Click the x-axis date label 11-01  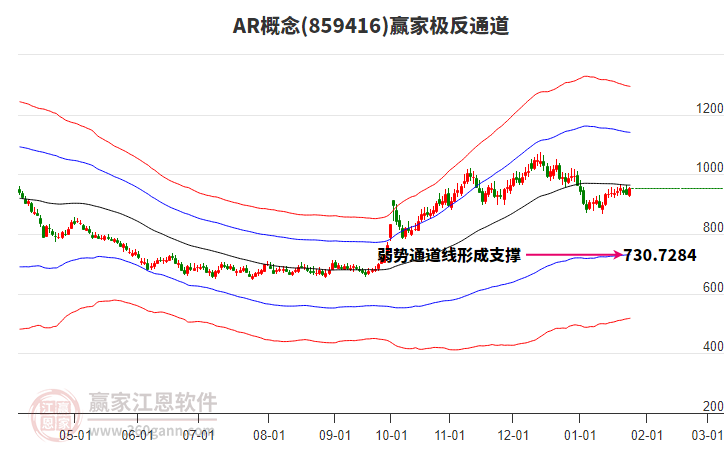tap(450, 435)
